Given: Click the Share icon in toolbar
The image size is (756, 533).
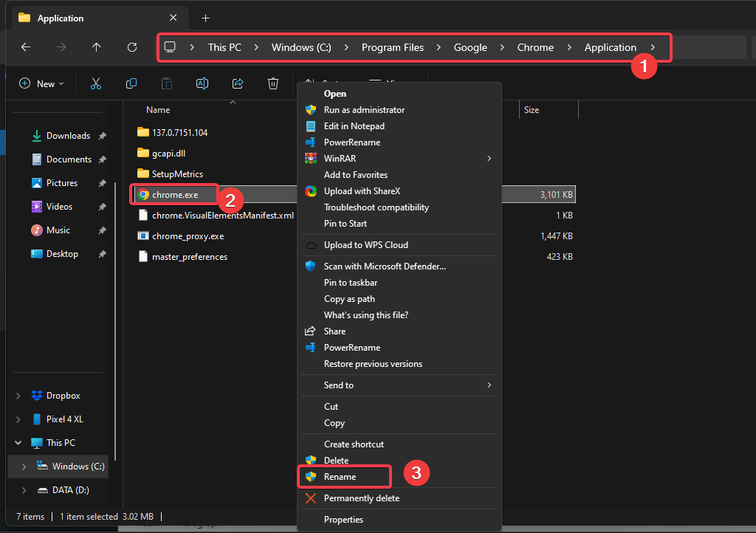Looking at the screenshot, I should (x=238, y=83).
